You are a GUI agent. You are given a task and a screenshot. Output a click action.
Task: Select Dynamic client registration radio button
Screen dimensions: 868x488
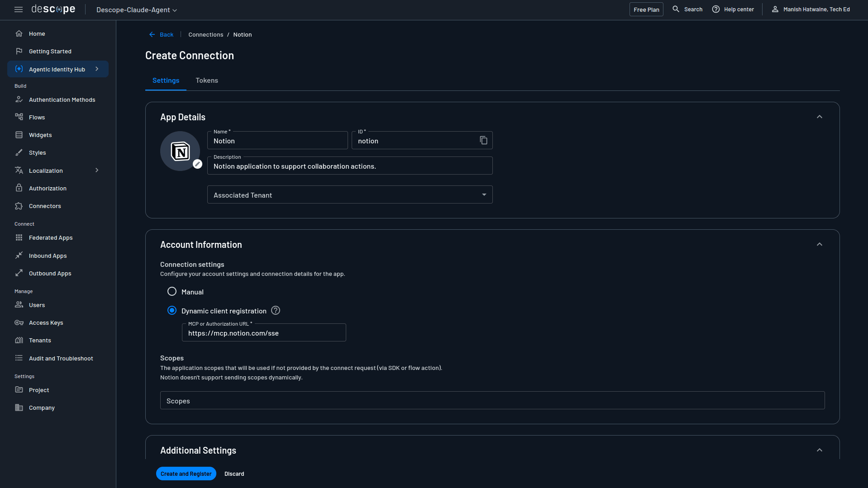point(172,311)
